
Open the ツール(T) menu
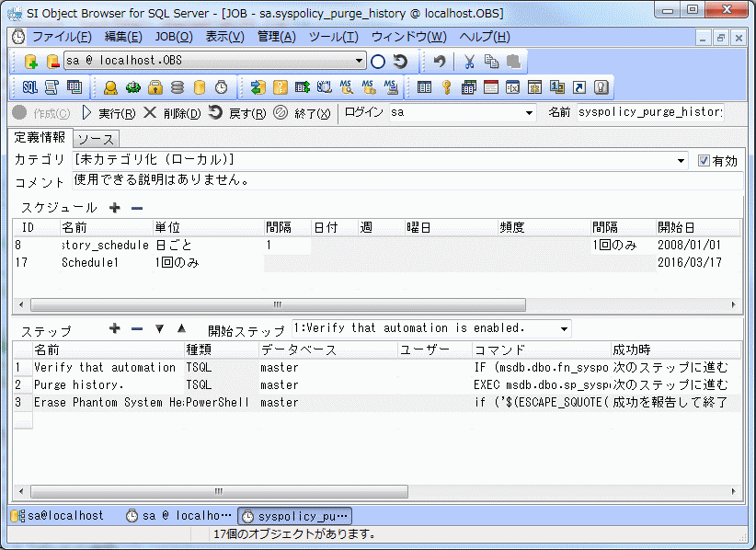coord(333,37)
